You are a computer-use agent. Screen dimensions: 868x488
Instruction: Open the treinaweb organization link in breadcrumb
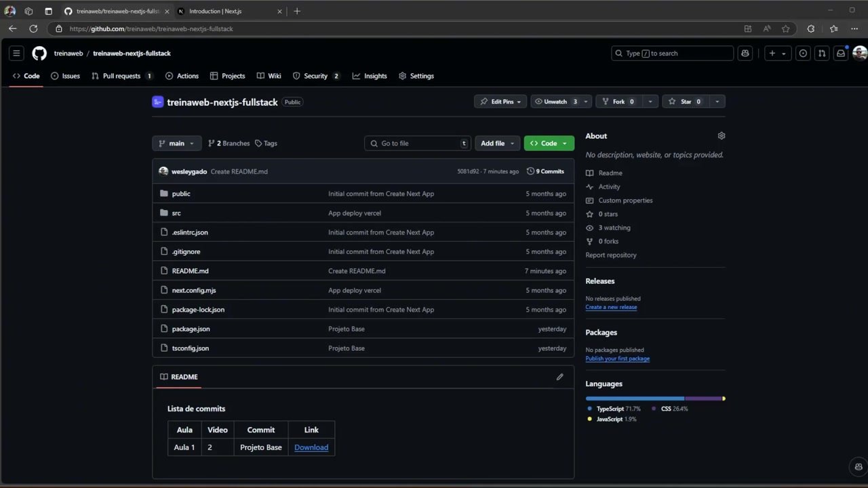(x=68, y=54)
